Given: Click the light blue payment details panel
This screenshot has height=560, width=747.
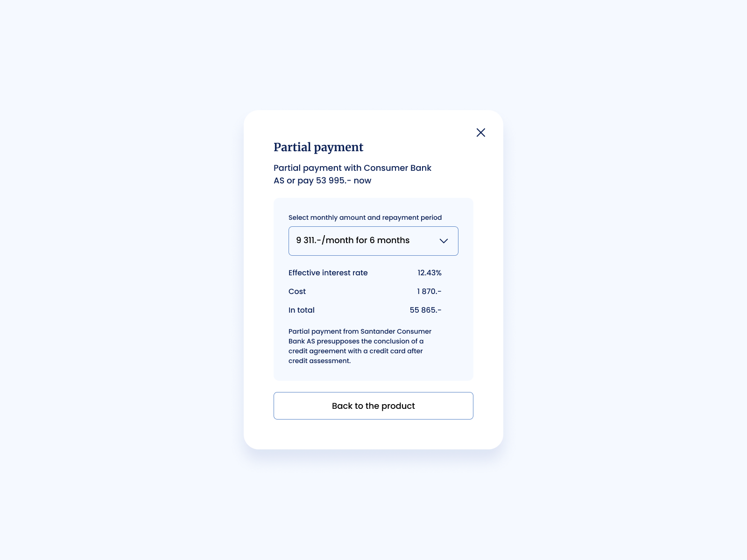Looking at the screenshot, I should click(373, 288).
